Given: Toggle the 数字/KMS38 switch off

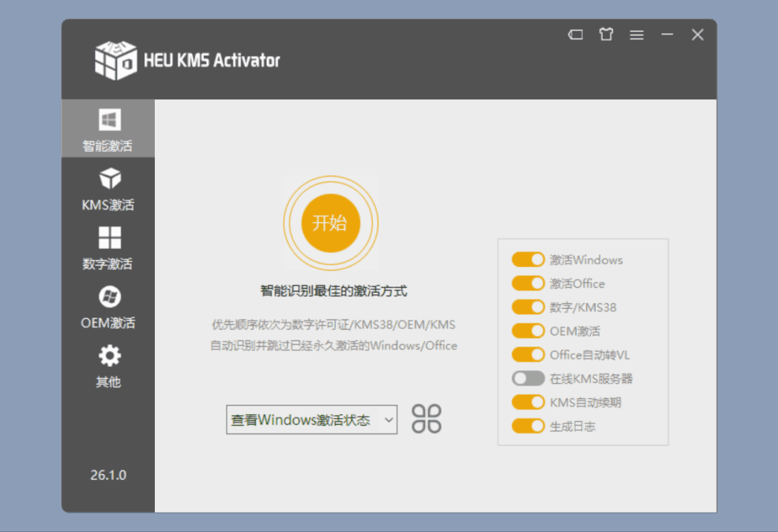Looking at the screenshot, I should click(528, 307).
